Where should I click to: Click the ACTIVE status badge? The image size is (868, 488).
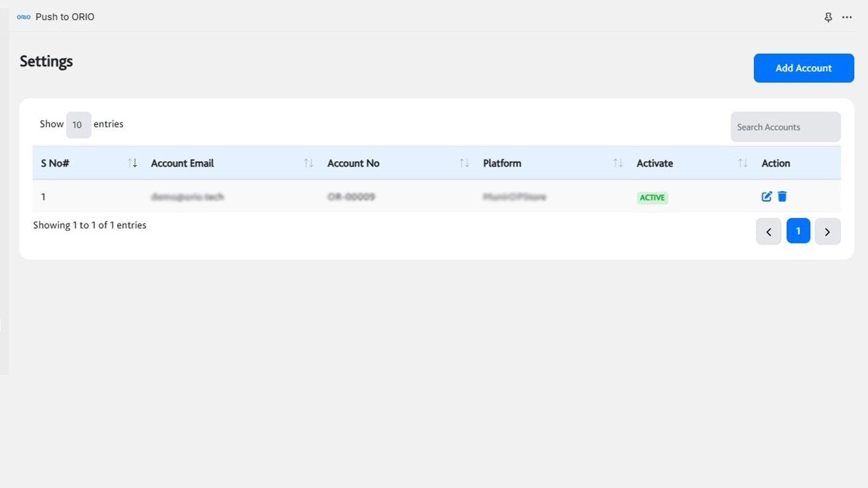652,197
